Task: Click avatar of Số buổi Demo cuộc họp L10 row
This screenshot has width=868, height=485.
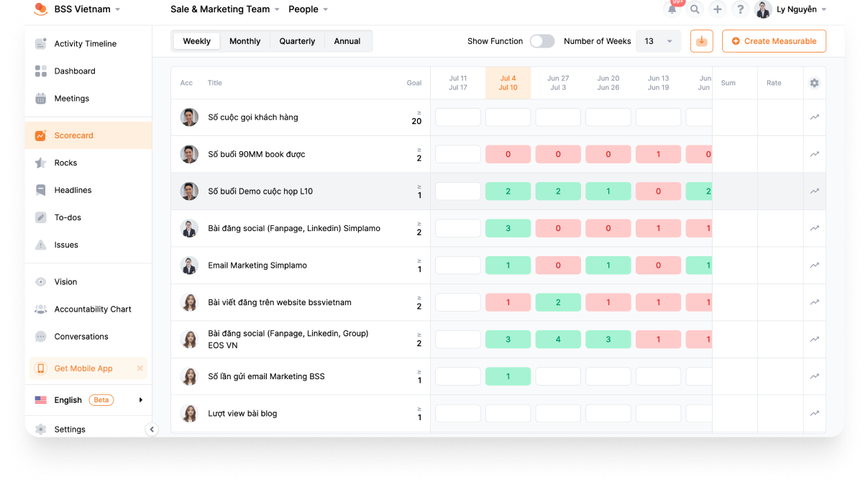Action: [x=189, y=191]
